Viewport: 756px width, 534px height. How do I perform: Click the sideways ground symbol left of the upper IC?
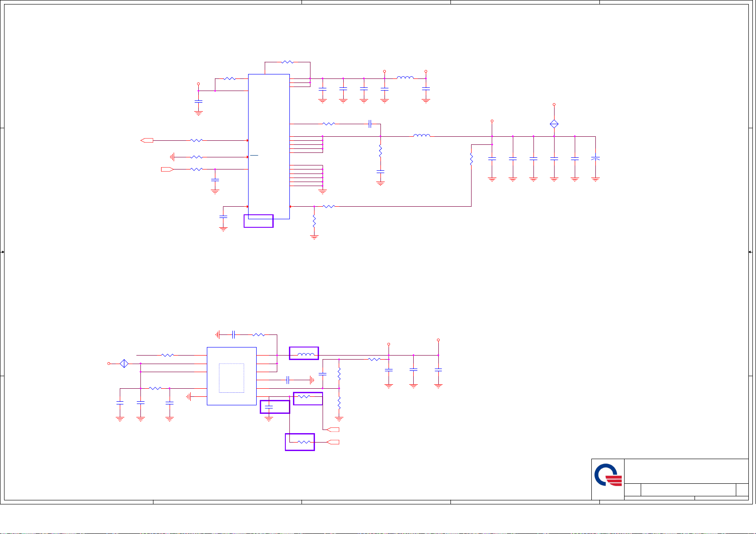172,157
